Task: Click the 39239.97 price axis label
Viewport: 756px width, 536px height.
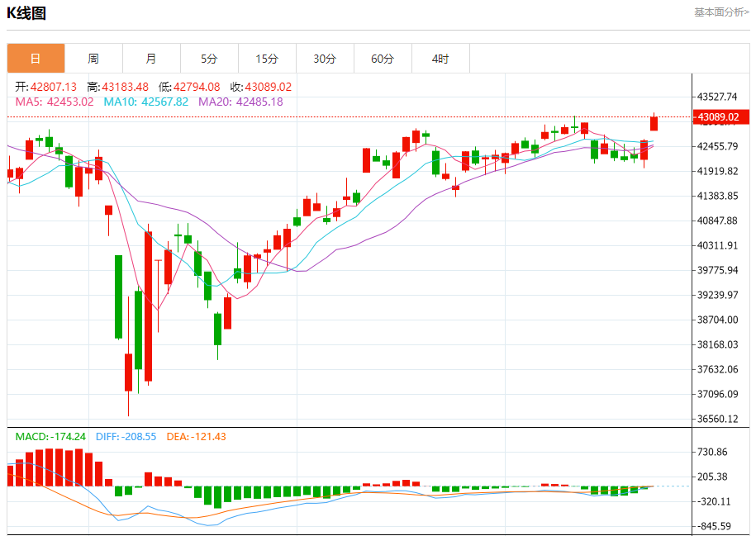Action: [717, 295]
